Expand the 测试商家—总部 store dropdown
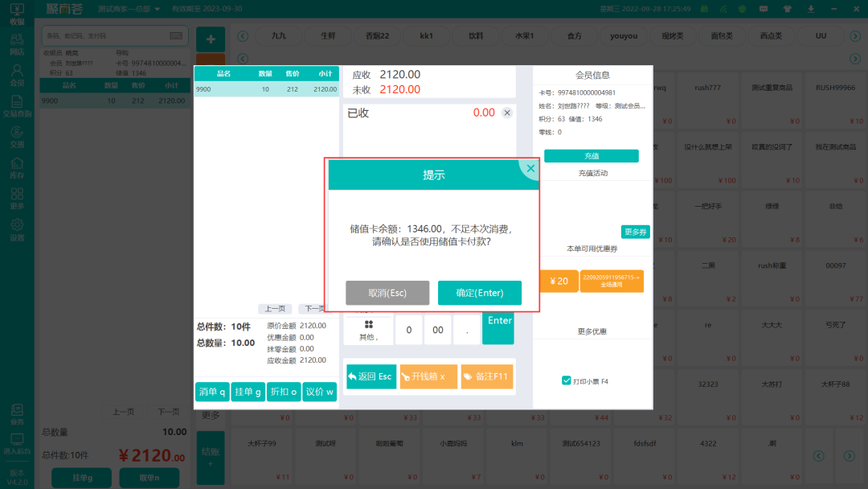Viewport: 868px width, 489px height. tap(129, 10)
